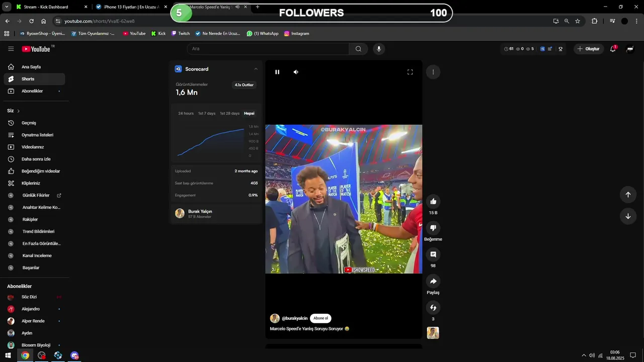
Task: Reload the page
Action: 31,21
